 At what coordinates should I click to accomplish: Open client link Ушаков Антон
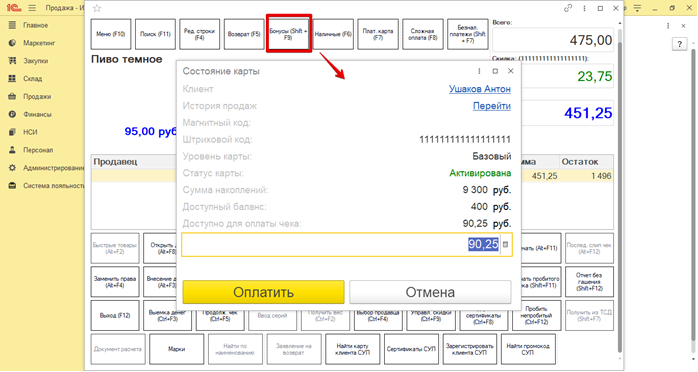pyautogui.click(x=479, y=89)
